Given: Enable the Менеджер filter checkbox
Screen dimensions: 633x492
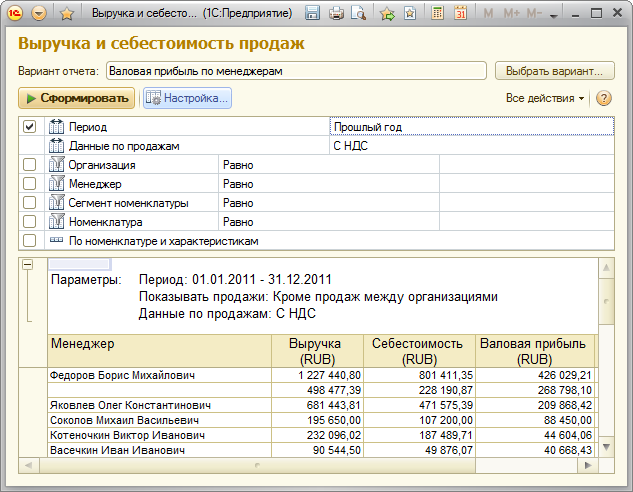Looking at the screenshot, I should click(x=30, y=184).
